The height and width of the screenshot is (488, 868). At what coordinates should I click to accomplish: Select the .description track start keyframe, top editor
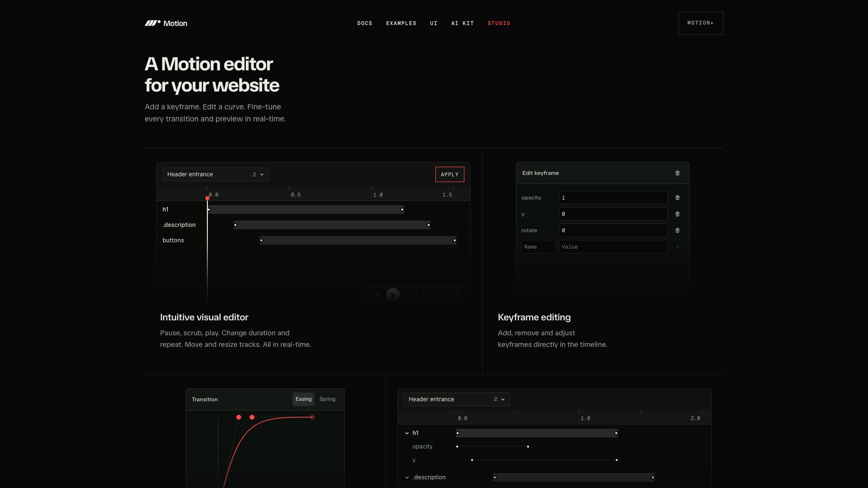coord(235,225)
